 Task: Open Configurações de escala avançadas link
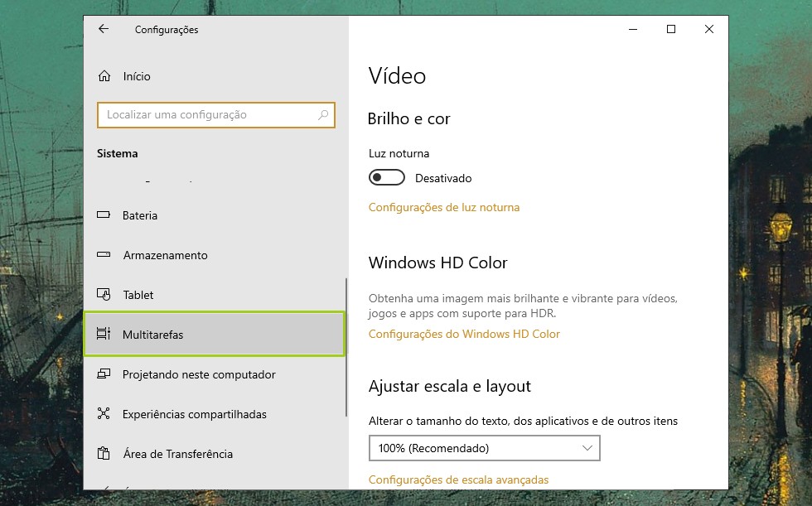[458, 479]
